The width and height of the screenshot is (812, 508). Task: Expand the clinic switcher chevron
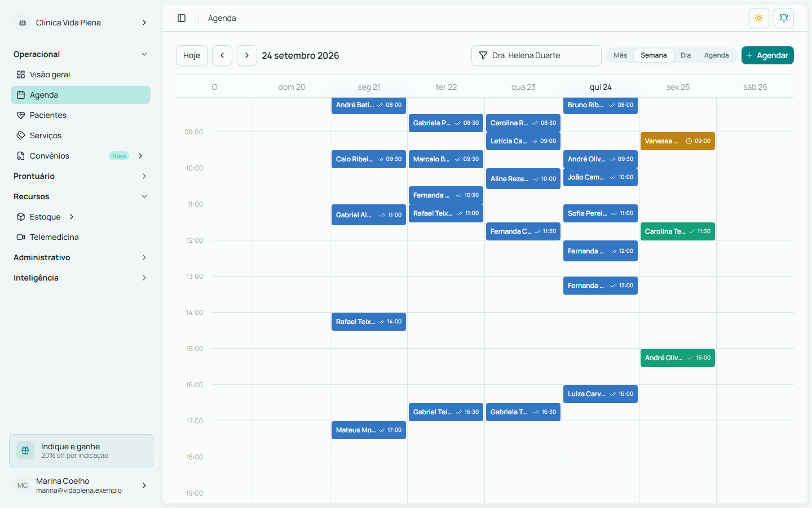tap(144, 23)
